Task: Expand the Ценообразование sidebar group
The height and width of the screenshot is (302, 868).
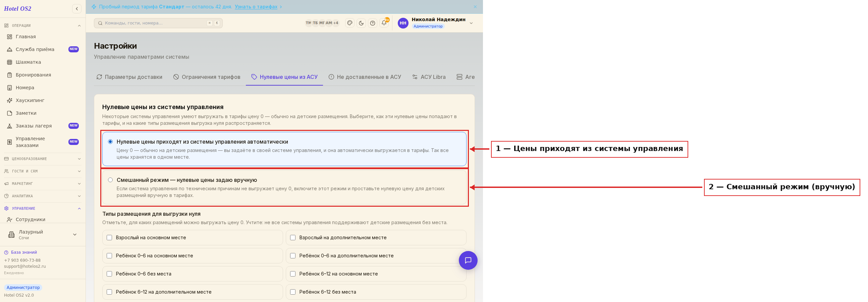Action: pos(43,159)
